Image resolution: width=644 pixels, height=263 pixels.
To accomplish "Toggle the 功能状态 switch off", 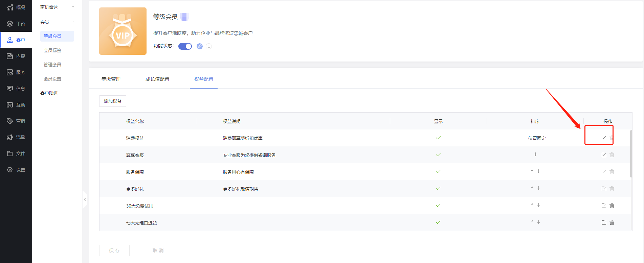I will click(x=185, y=46).
